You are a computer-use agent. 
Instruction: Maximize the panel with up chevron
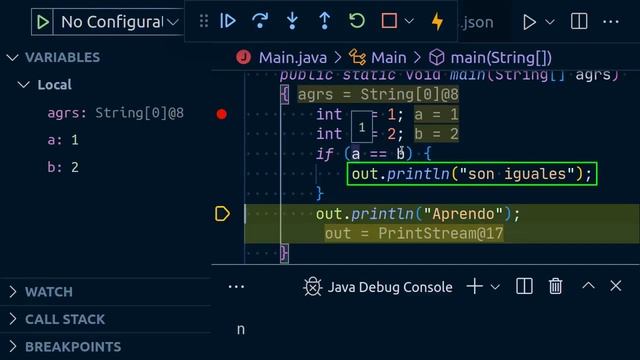tap(588, 285)
